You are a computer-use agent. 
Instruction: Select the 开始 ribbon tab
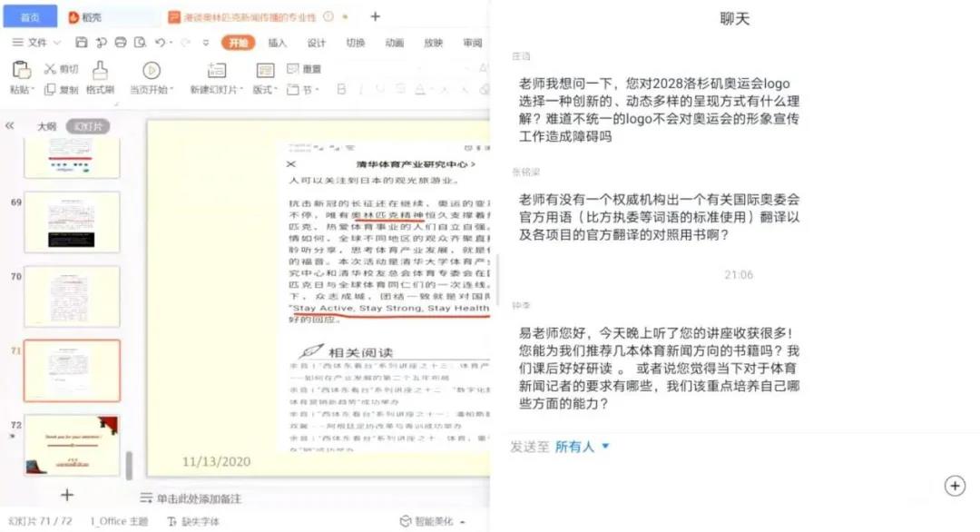238,43
